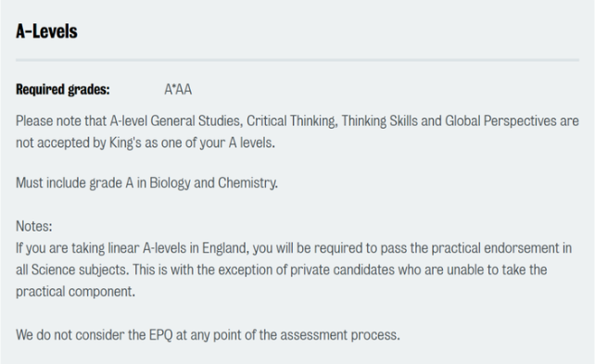Click the "Notes:" label

point(34,226)
